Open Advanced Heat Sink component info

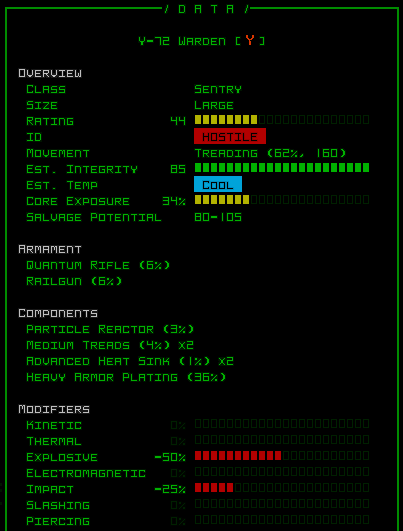[130, 361]
